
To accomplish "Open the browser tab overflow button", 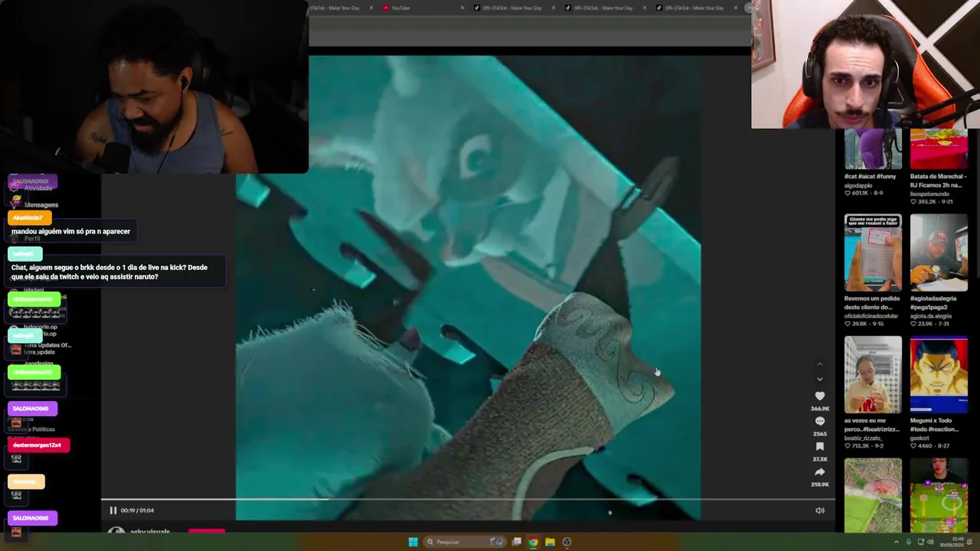I will pos(749,8).
